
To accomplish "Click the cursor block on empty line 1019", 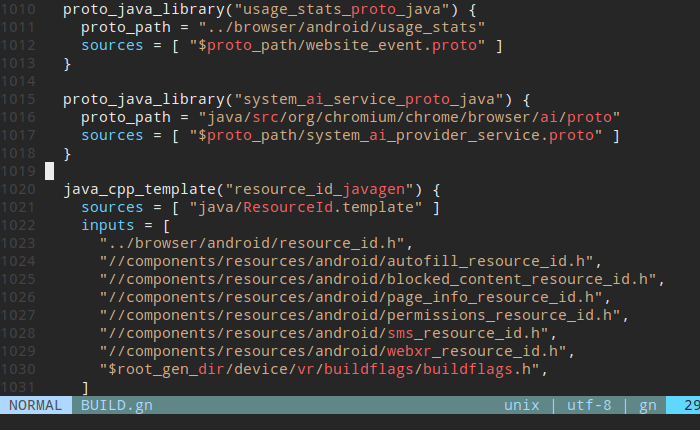I will click(x=49, y=171).
